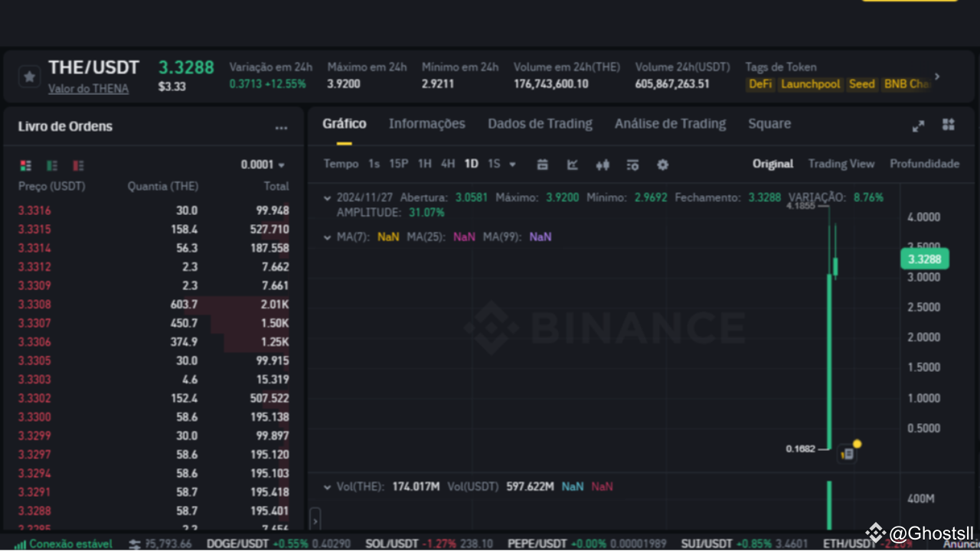Open the layout grid icon near chart
Viewport: 980px width, 551px height.
(x=948, y=126)
